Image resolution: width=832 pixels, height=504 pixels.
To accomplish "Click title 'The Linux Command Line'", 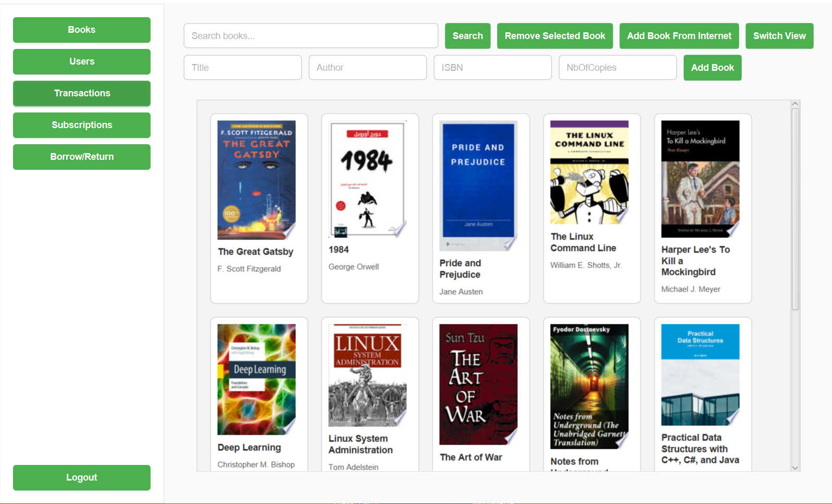I will [x=583, y=242].
